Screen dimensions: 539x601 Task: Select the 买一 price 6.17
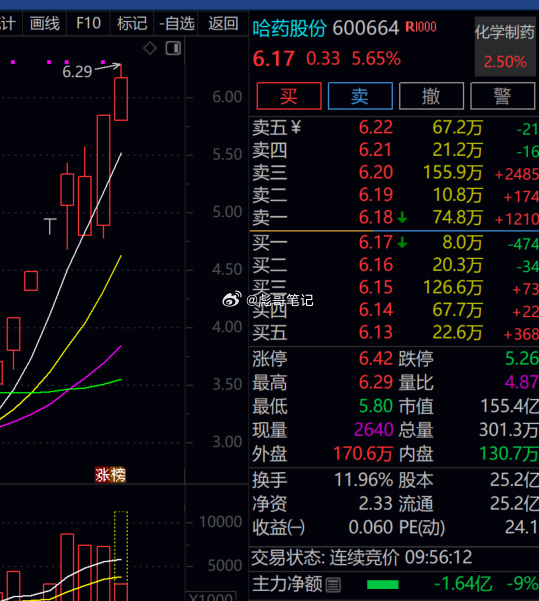pyautogui.click(x=376, y=242)
